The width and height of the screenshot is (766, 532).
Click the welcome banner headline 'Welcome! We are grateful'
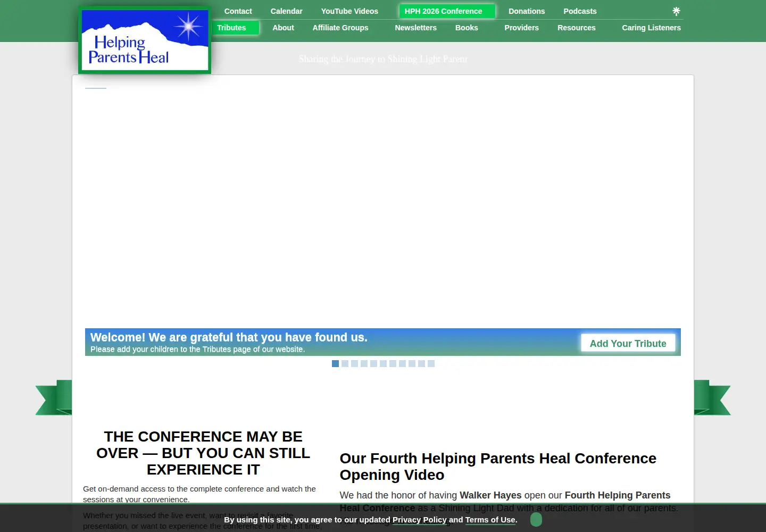(229, 337)
